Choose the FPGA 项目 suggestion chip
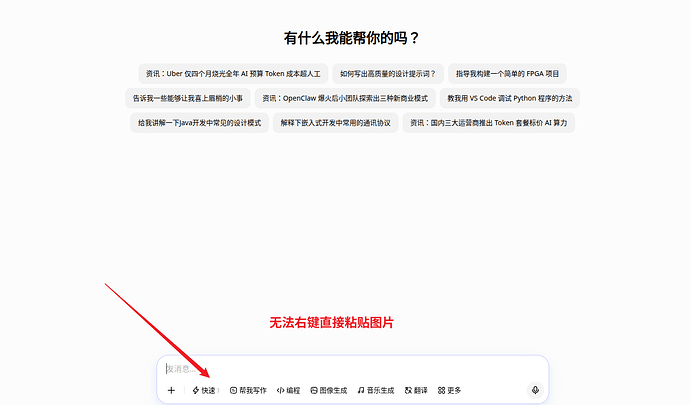The image size is (690, 405). click(x=507, y=74)
